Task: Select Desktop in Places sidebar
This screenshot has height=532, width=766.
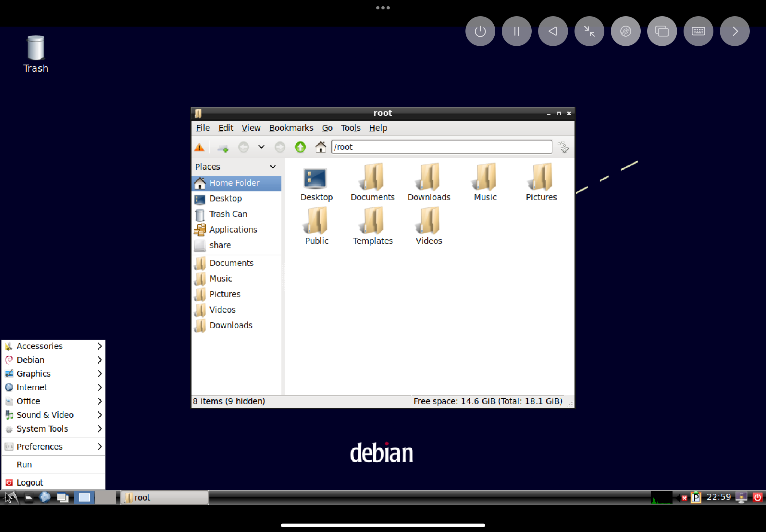Action: tap(237, 199)
